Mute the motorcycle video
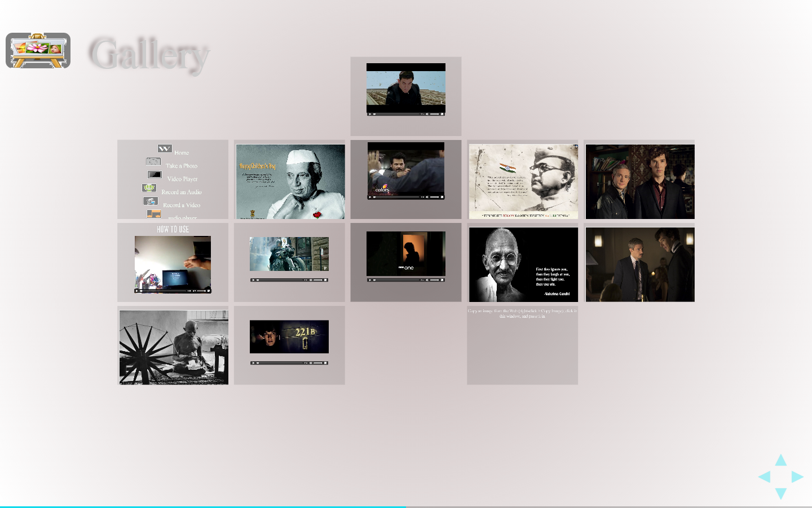 click(x=311, y=280)
